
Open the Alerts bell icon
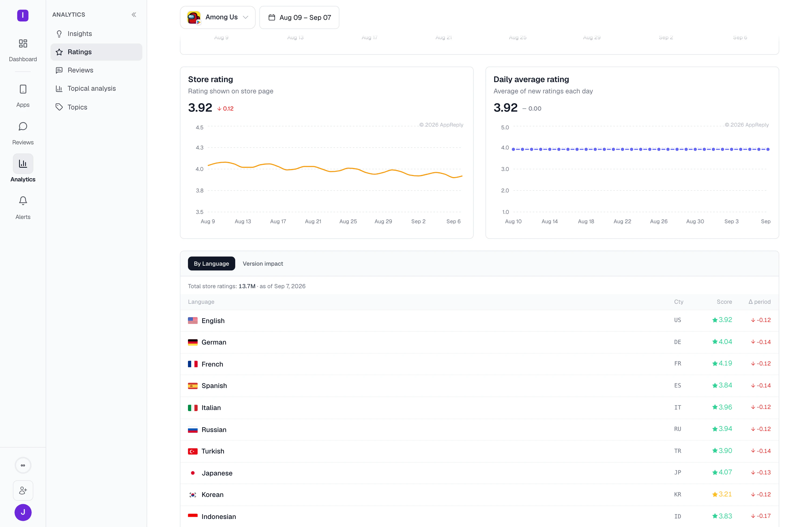pos(23,201)
